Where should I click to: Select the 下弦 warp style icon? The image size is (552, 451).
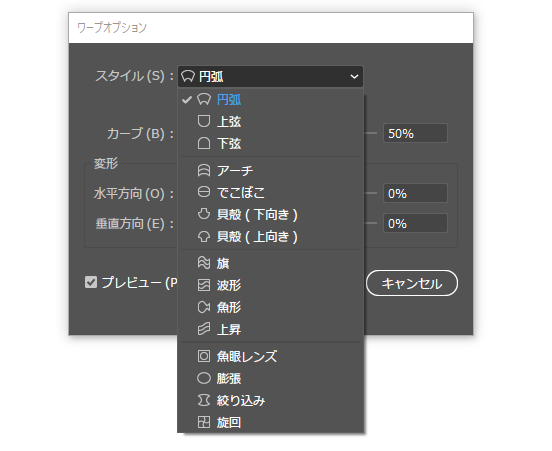[203, 143]
